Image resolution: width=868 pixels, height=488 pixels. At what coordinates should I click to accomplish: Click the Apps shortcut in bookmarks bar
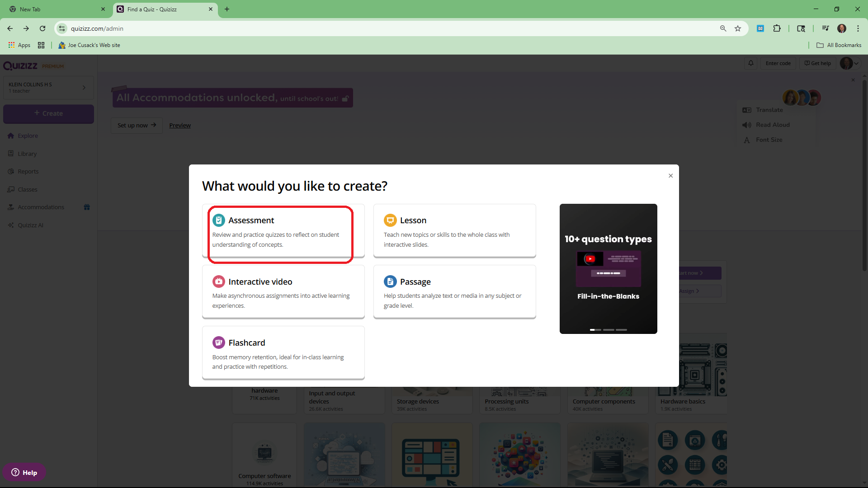(19, 45)
